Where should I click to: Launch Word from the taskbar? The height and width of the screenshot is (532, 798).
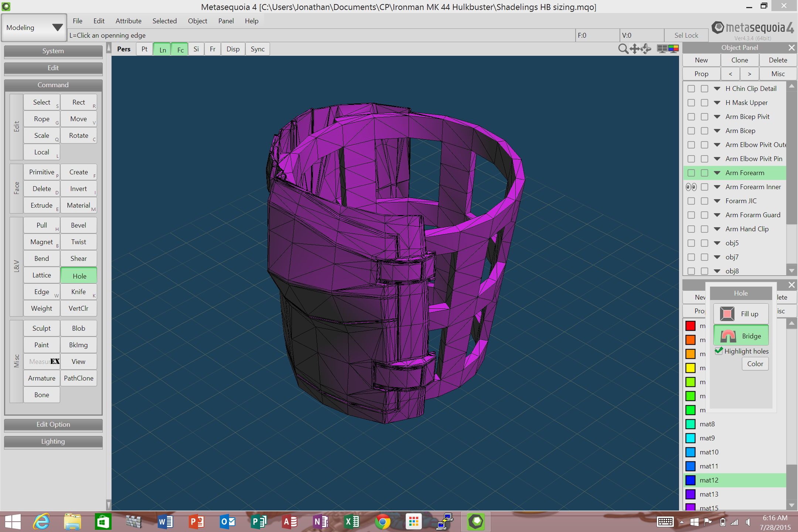(165, 522)
